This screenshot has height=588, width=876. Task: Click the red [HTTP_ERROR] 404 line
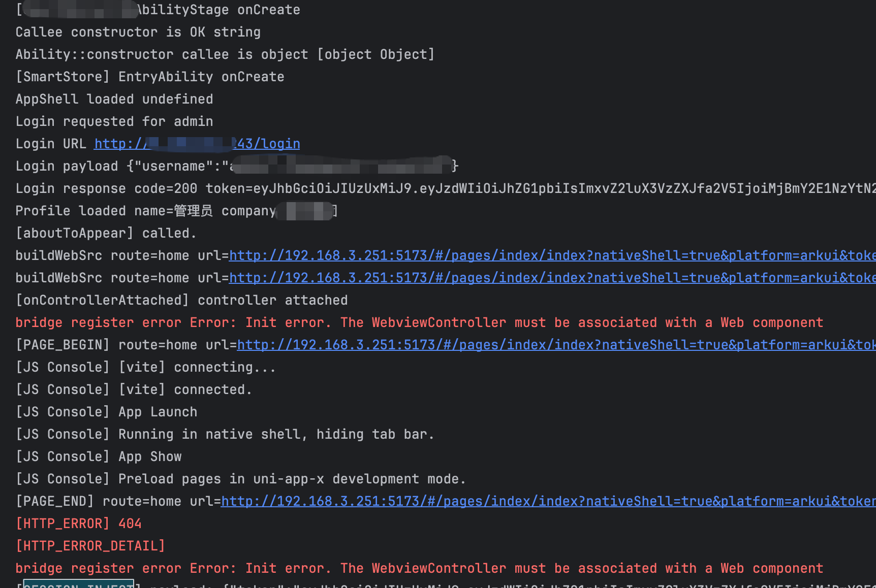(x=78, y=524)
